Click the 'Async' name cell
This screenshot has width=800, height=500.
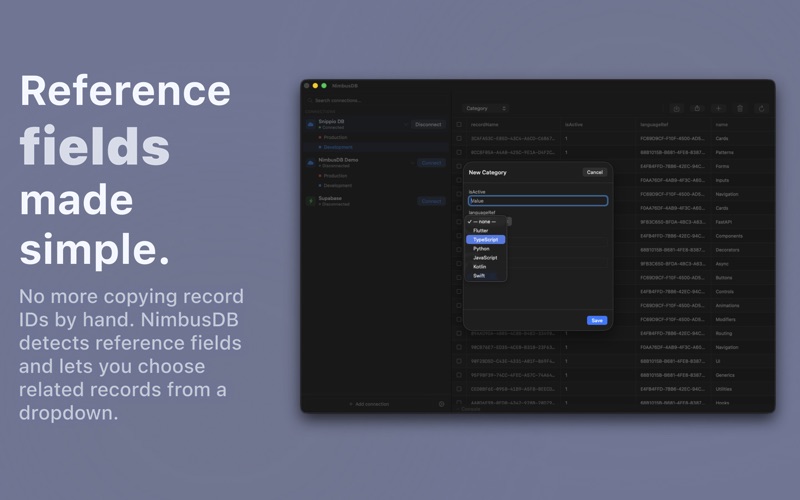click(722, 264)
